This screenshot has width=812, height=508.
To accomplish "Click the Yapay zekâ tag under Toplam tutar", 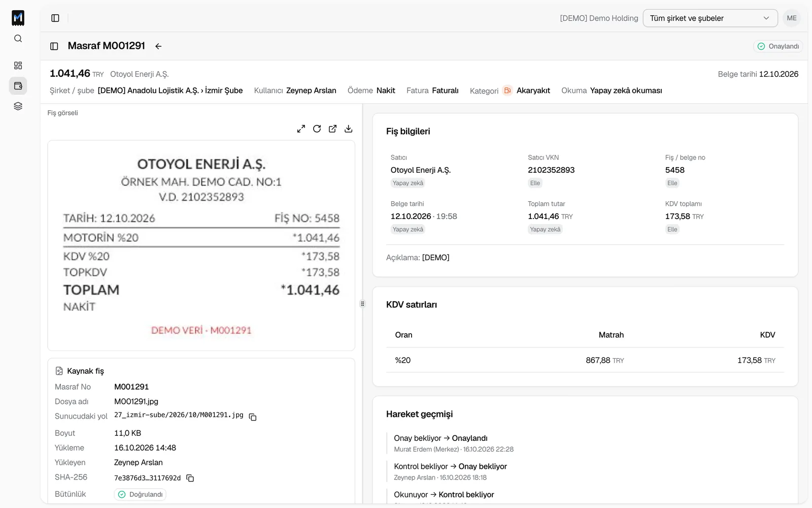I will click(545, 230).
